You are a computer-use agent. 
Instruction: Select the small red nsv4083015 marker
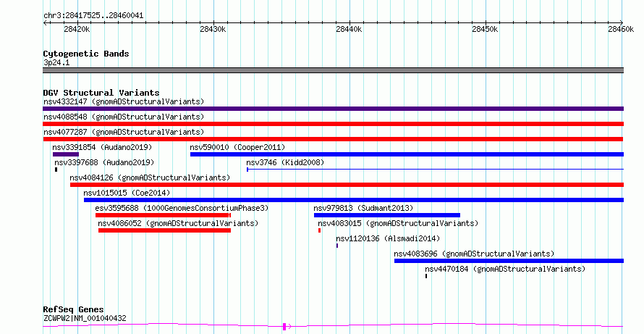pyautogui.click(x=320, y=230)
